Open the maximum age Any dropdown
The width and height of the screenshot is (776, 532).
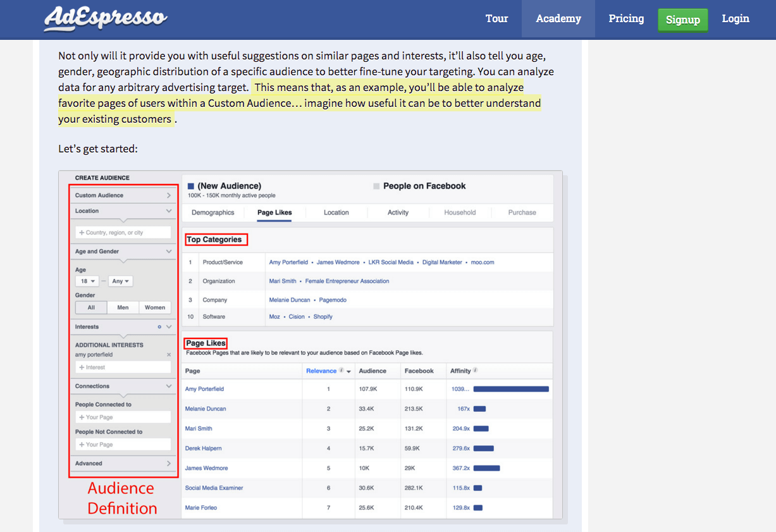tap(121, 281)
